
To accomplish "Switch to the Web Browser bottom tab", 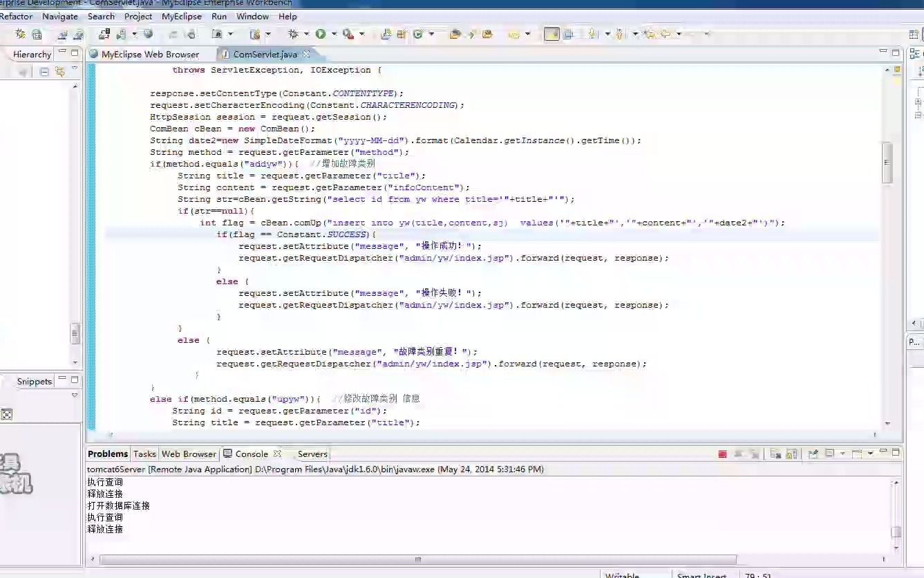I will (x=189, y=454).
